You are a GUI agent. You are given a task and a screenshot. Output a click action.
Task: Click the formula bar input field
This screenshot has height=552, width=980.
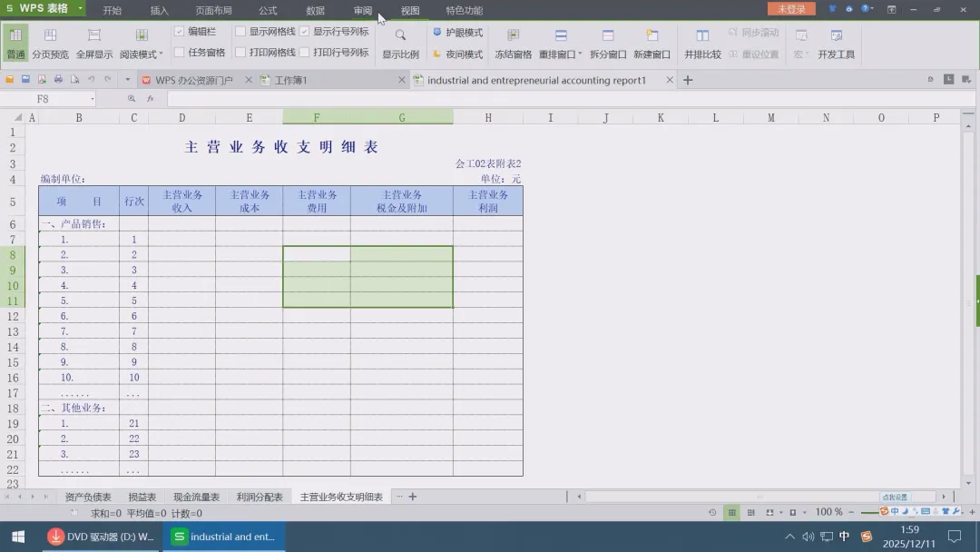[x=570, y=99]
